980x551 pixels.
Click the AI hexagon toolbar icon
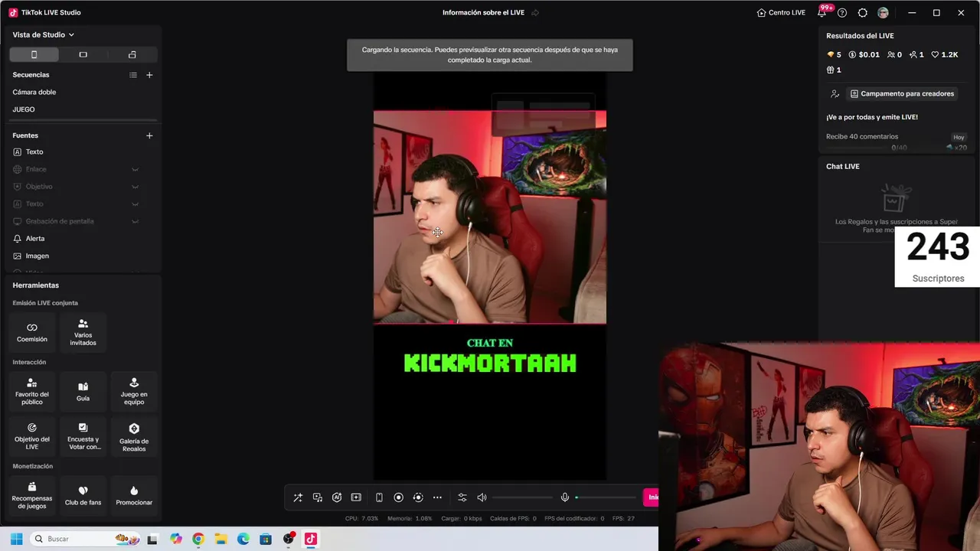coord(337,497)
